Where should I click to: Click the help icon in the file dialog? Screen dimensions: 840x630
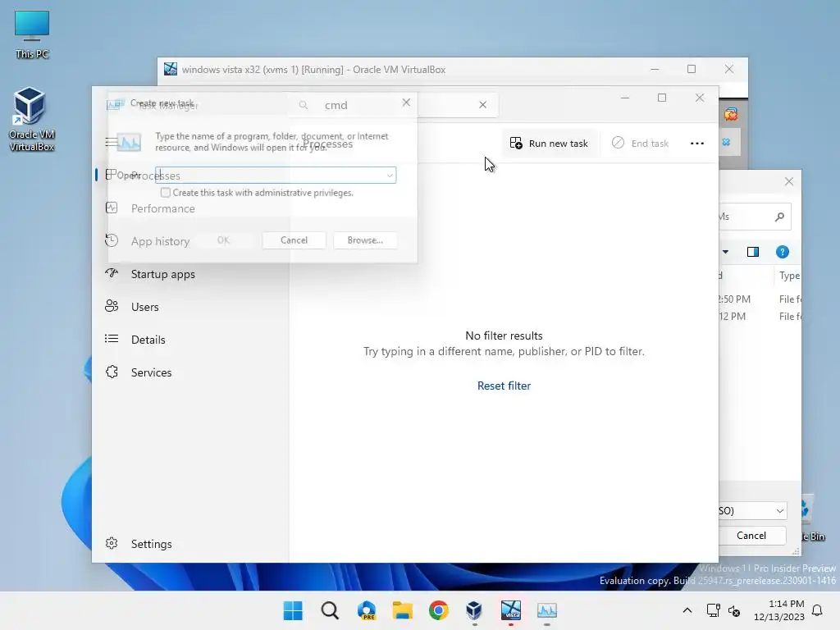tap(782, 252)
